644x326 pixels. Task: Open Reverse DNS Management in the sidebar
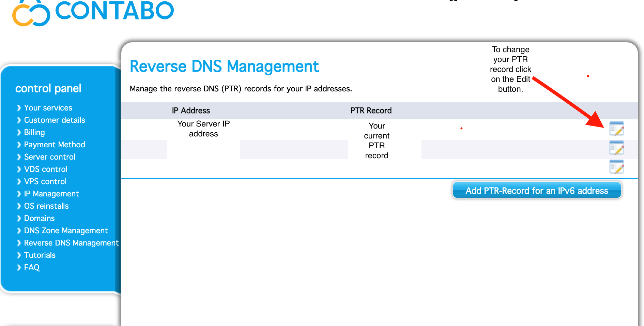coord(71,243)
